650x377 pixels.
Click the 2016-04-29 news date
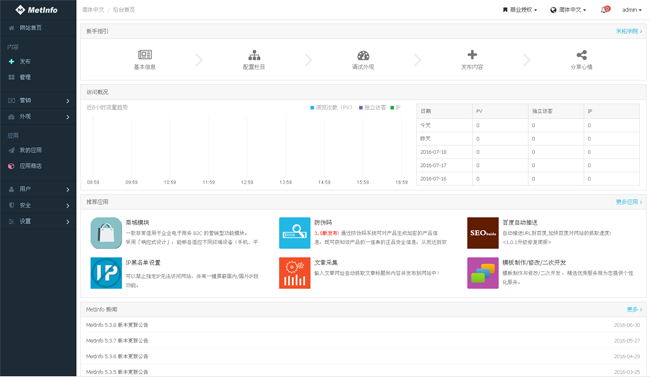[627, 356]
